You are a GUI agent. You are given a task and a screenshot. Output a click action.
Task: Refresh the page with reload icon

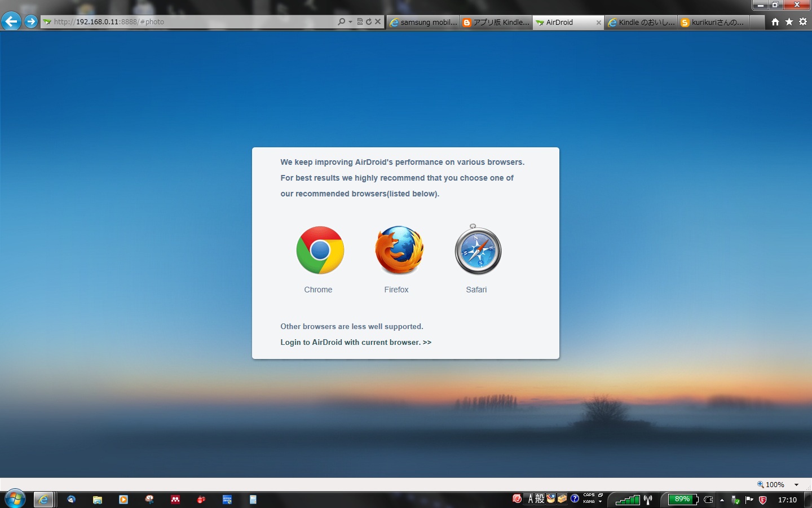369,21
